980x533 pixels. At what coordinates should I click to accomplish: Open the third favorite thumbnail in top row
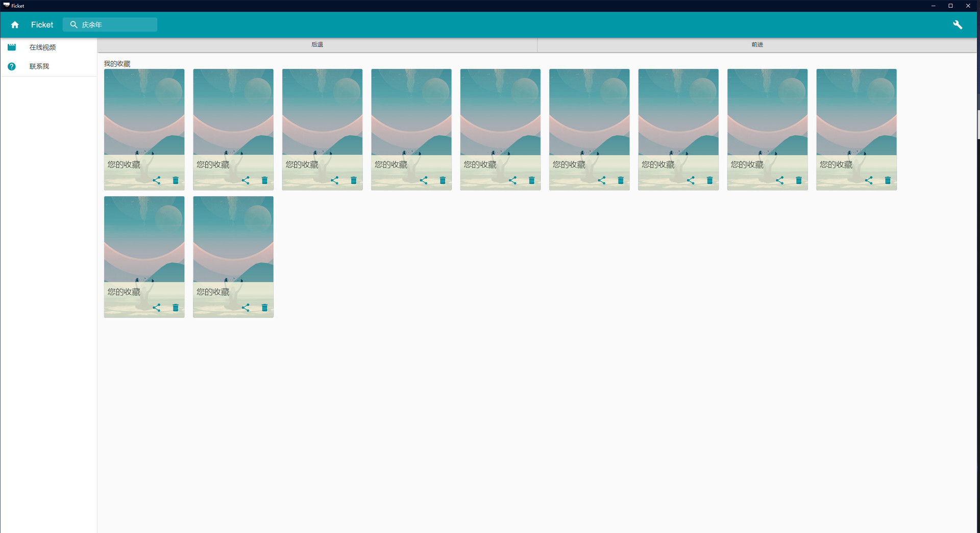322,112
